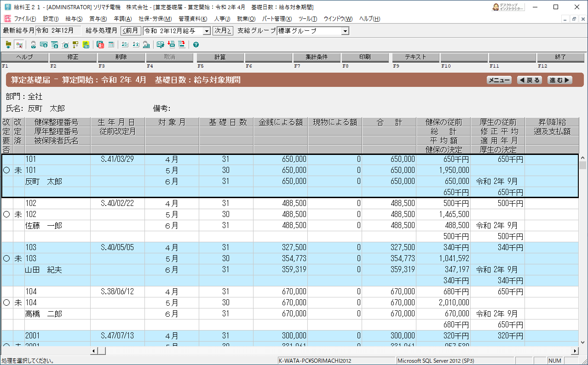Screen dimensions: 588x365
Task: Select table row name 佐藤 一郎
Action: [44, 226]
